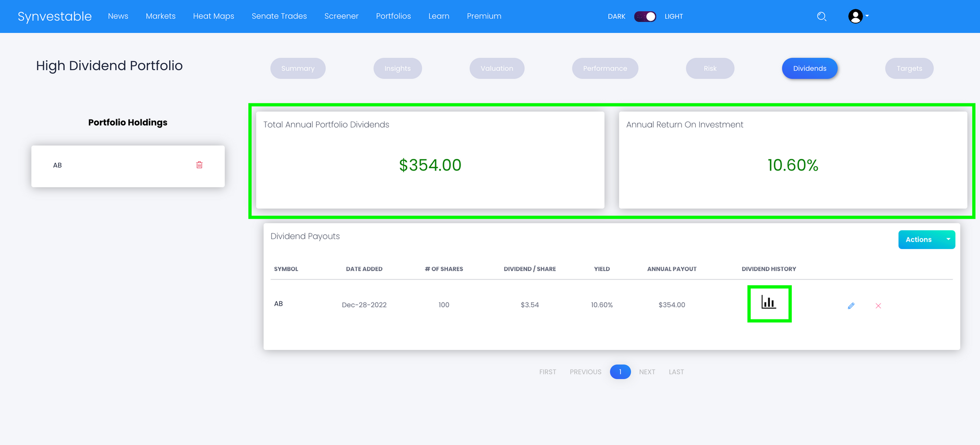Click Total Annual Portfolio Dividends label
The width and height of the screenshot is (980, 445).
point(326,124)
